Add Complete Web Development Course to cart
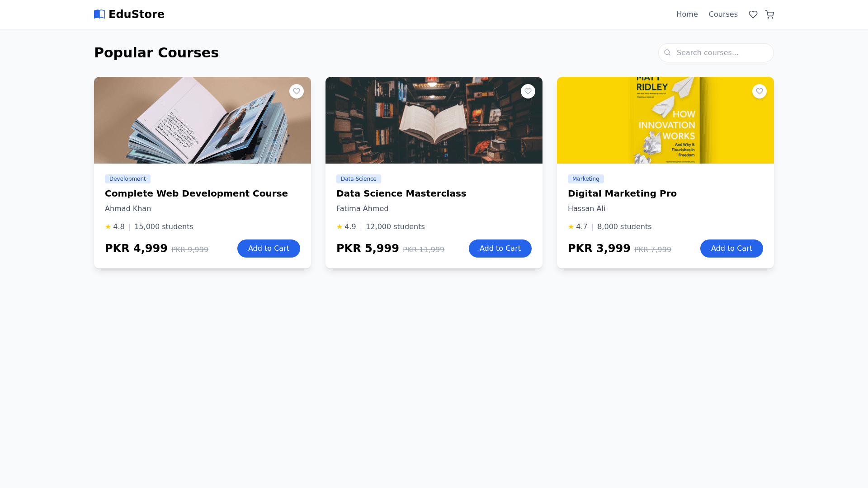 269,249
